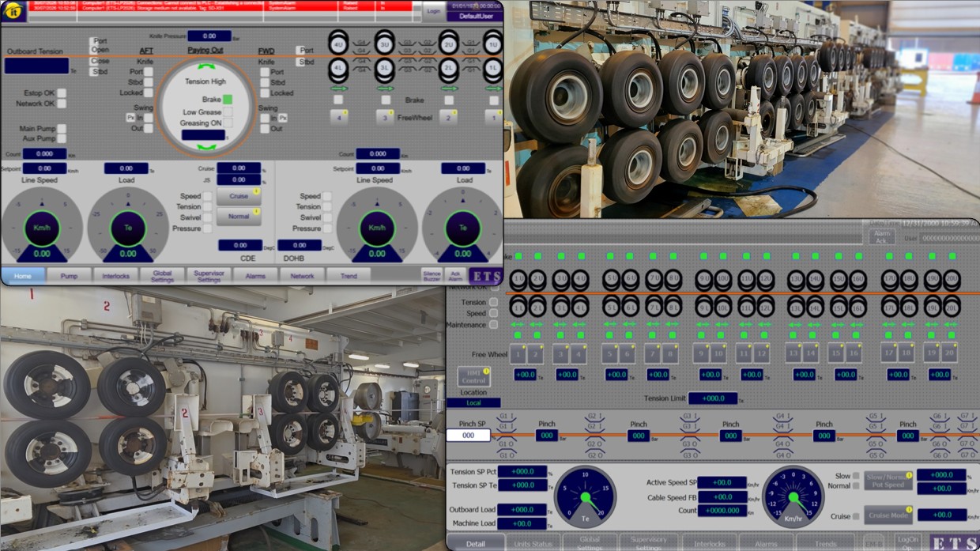Select wheel 7L in lower HMI panel

653,308
